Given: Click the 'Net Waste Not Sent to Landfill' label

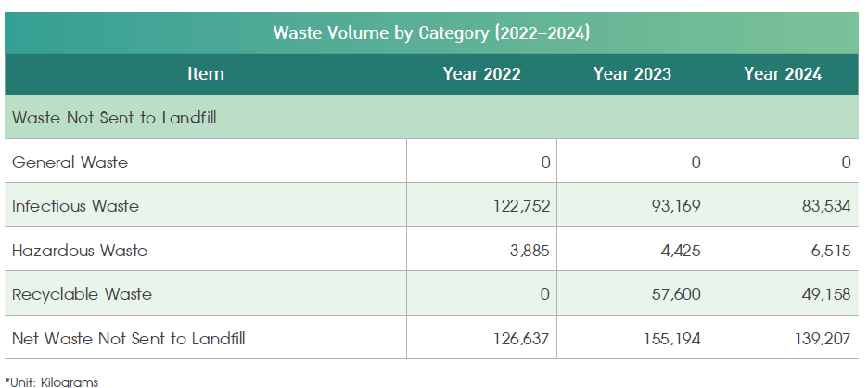Looking at the screenshot, I should [128, 339].
